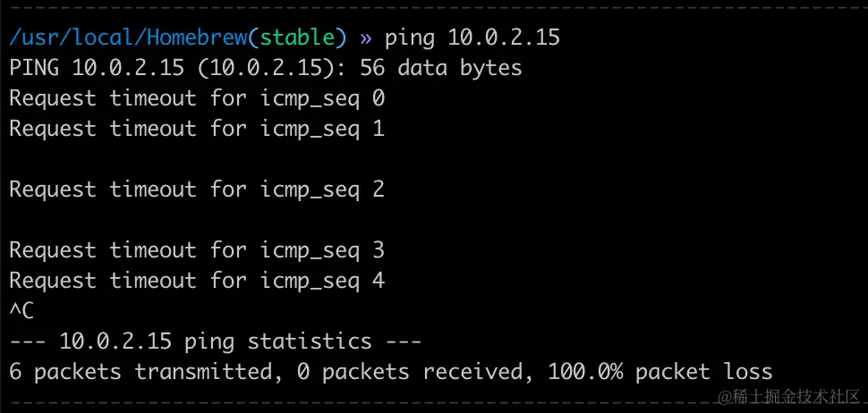Select the icmp_seq 0 timeout line
The width and height of the screenshot is (868, 413).
tap(197, 98)
